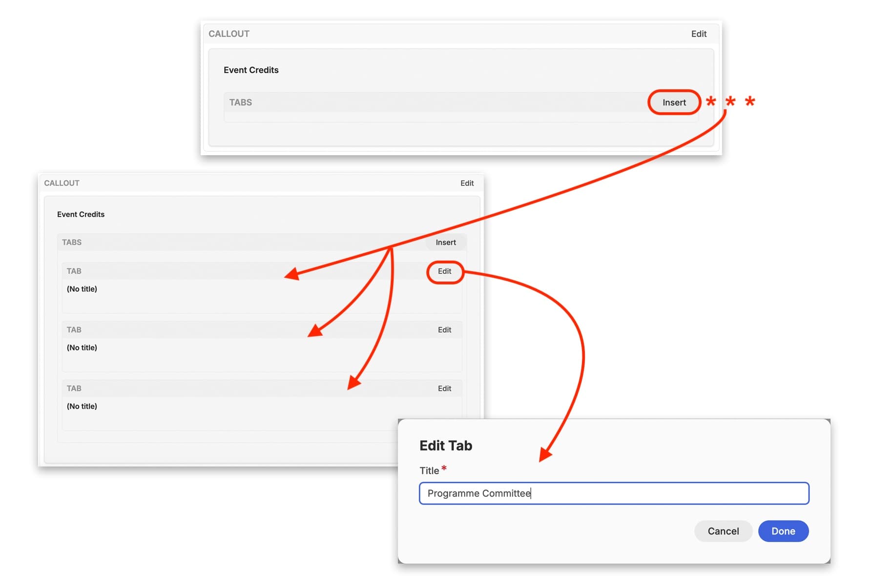
Task: Select the TABS label in the upper callout
Action: point(241,102)
